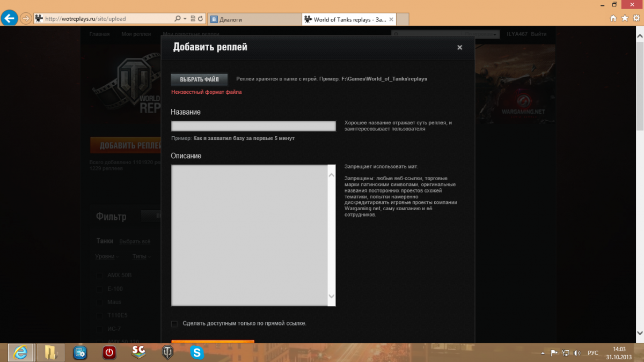Click the browser Back arrow button
This screenshot has width=644, height=362.
9,19
